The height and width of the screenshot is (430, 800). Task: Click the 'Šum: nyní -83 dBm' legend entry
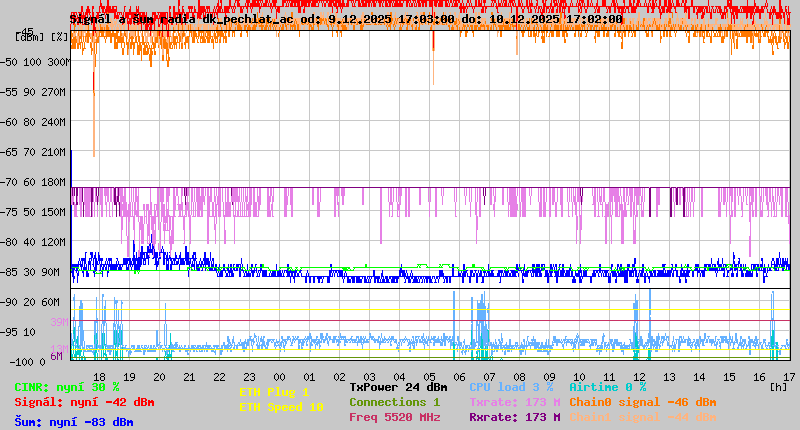(x=74, y=422)
